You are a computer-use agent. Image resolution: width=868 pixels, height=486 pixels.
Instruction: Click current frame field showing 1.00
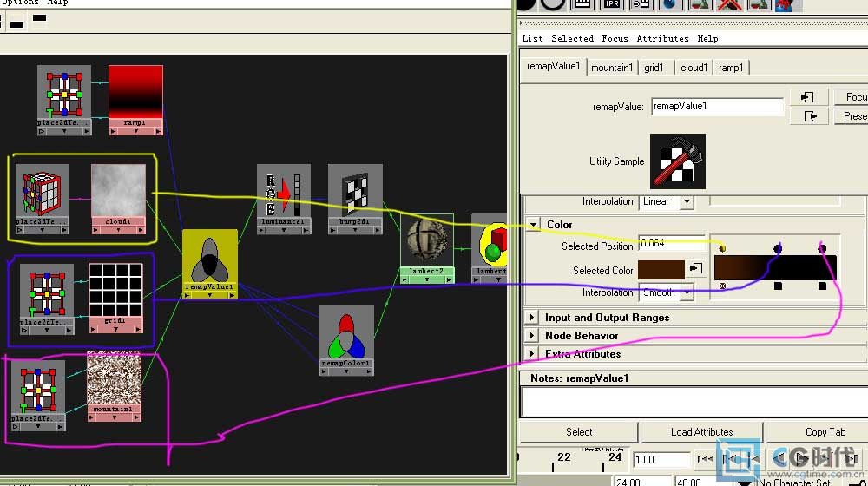661,459
